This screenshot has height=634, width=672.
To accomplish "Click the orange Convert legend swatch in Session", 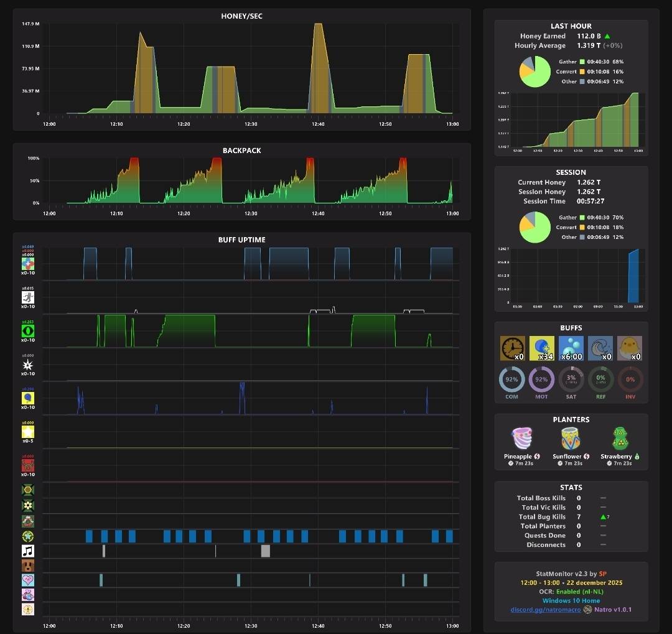I will pyautogui.click(x=582, y=227).
